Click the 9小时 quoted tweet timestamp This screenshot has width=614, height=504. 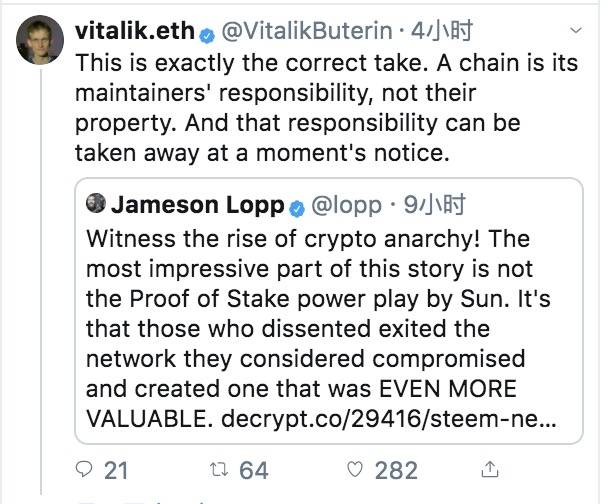(x=431, y=206)
